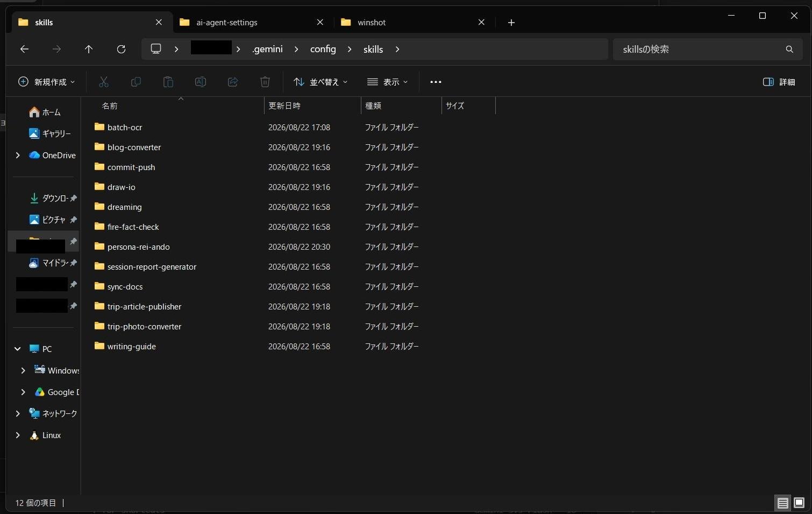The width and height of the screenshot is (812, 514).
Task: Select Google Drive in navigation pane
Action: click(56, 392)
